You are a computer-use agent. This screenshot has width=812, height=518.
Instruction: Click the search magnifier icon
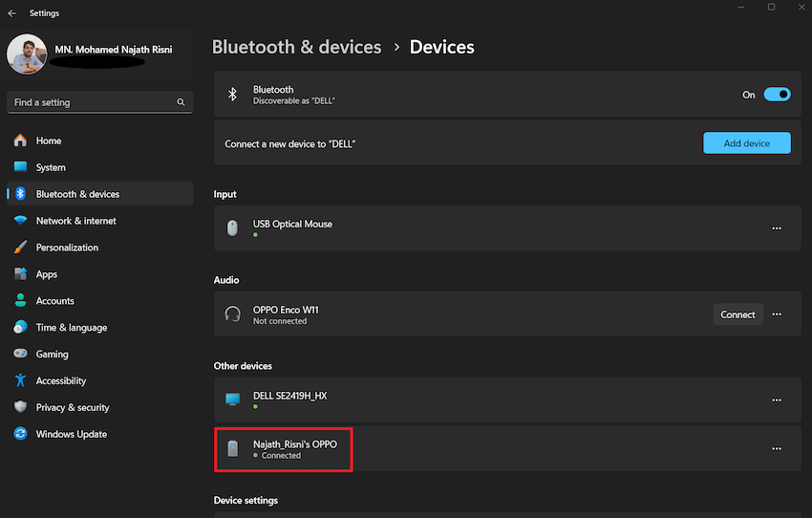[181, 102]
